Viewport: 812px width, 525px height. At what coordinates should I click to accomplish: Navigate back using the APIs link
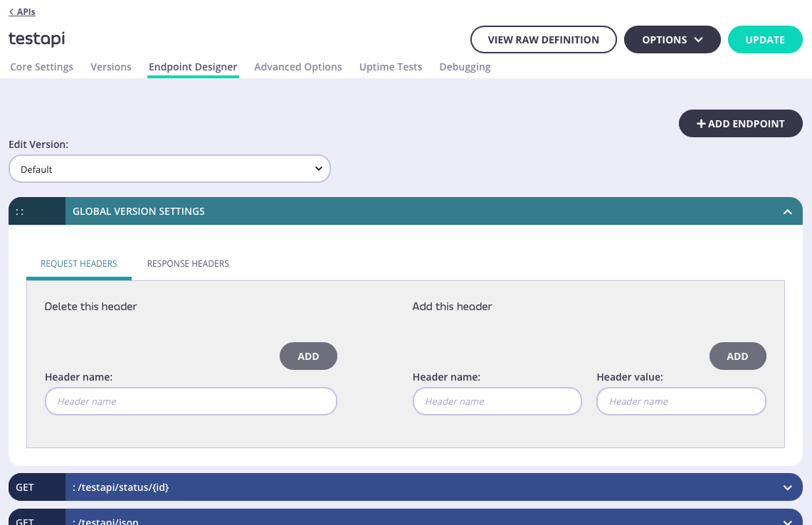21,11
